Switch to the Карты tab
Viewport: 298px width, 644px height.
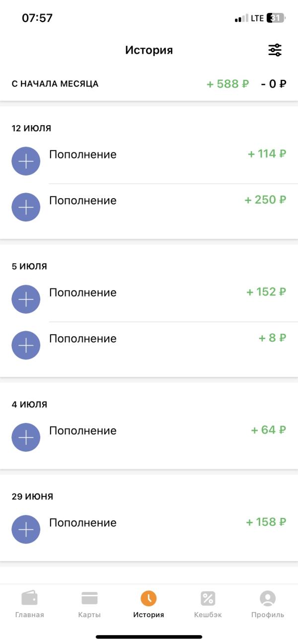pyautogui.click(x=89, y=604)
